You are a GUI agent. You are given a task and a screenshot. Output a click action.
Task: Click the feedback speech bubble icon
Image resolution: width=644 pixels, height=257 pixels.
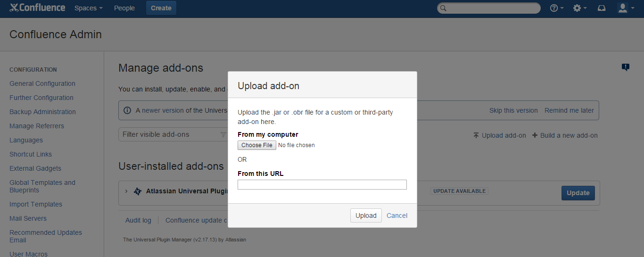tap(626, 67)
